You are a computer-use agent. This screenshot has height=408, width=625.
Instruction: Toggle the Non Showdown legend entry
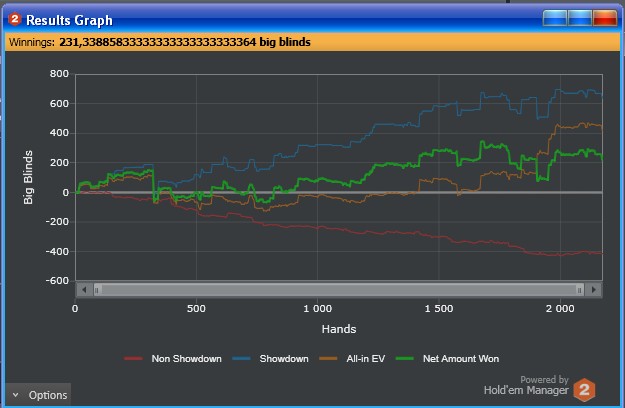click(x=173, y=359)
